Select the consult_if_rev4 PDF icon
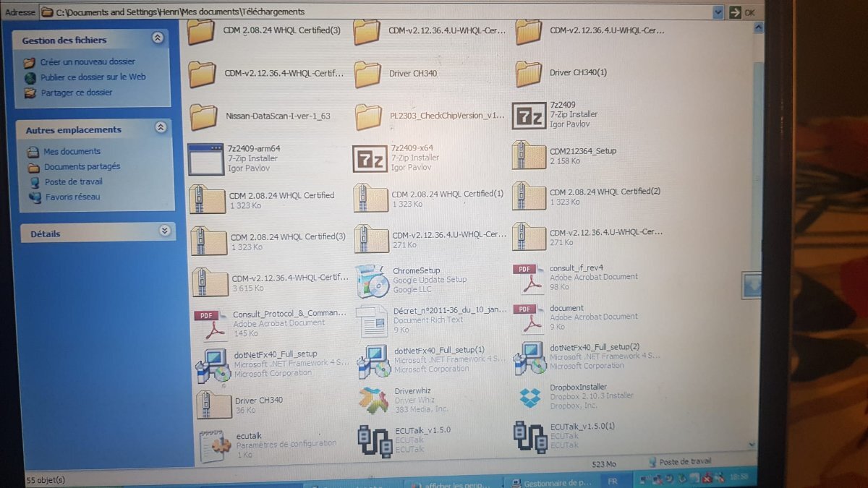Screen dimensions: 868x488 point(529,279)
